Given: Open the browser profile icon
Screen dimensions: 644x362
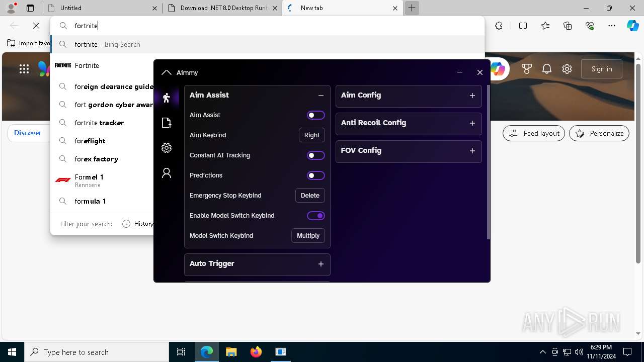Looking at the screenshot, I should (x=11, y=8).
